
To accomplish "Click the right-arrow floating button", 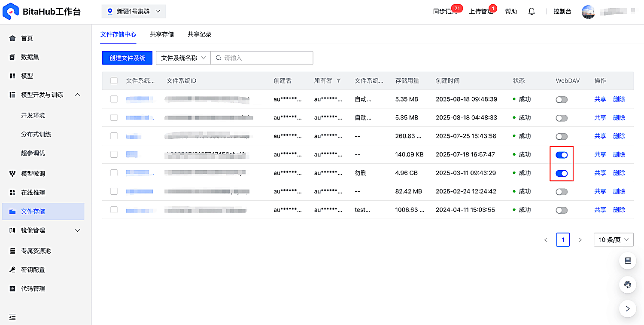I will pos(628,308).
